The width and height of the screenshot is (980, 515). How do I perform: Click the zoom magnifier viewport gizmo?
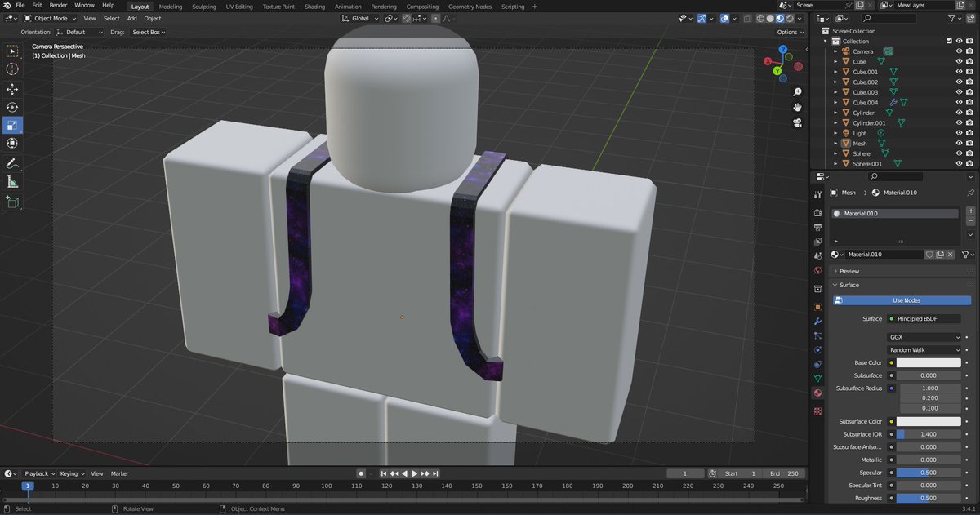point(797,92)
